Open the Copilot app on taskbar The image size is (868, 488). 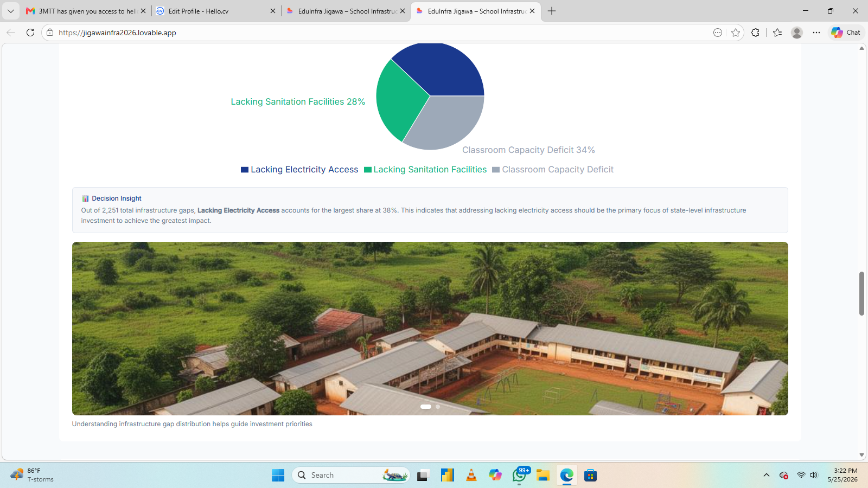[495, 476]
